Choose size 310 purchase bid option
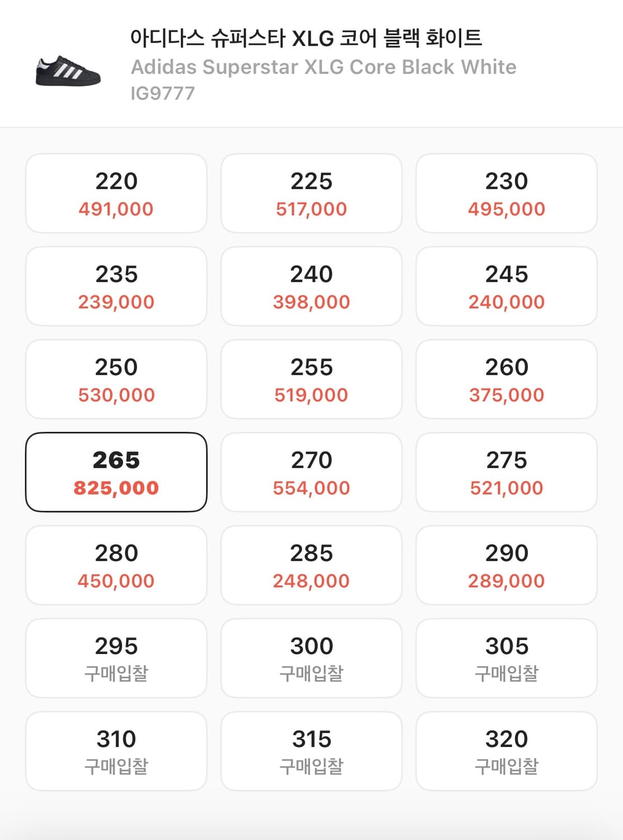Screen dimensions: 623x840 point(116,752)
